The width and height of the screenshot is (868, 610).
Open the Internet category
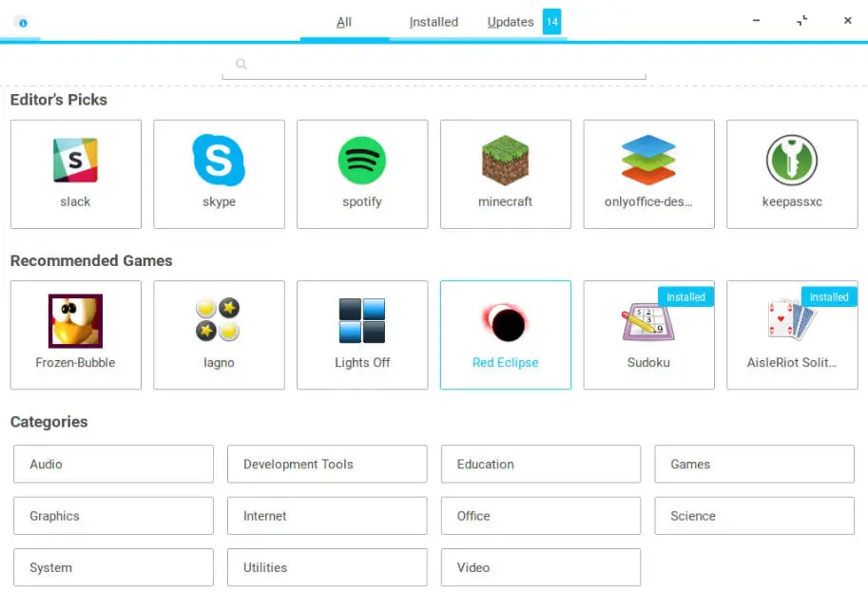(x=327, y=516)
